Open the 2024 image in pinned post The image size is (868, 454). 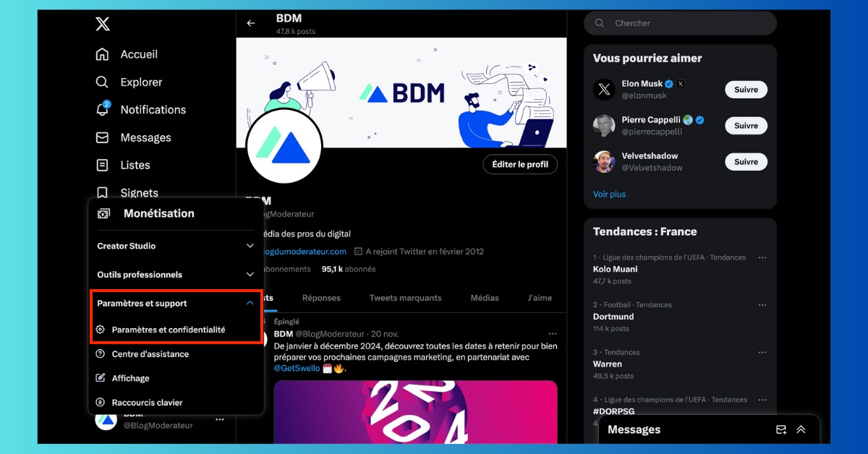click(416, 412)
